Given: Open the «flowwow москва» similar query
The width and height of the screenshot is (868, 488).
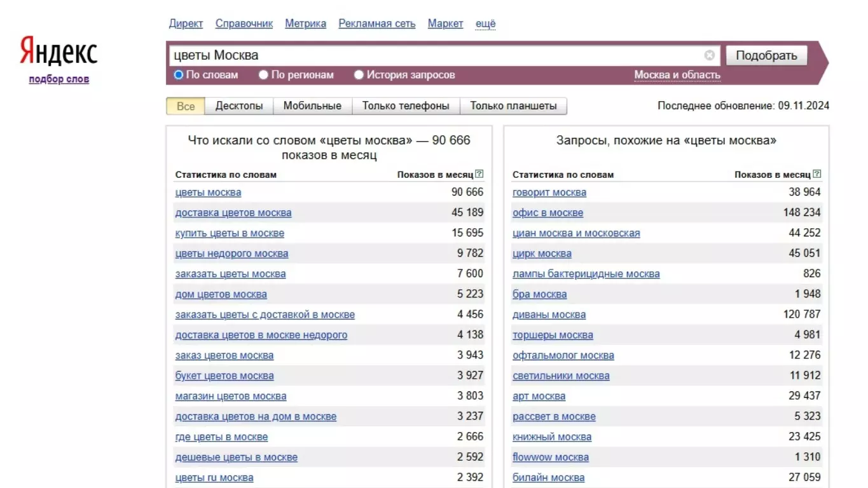Looking at the screenshot, I should coord(551,457).
